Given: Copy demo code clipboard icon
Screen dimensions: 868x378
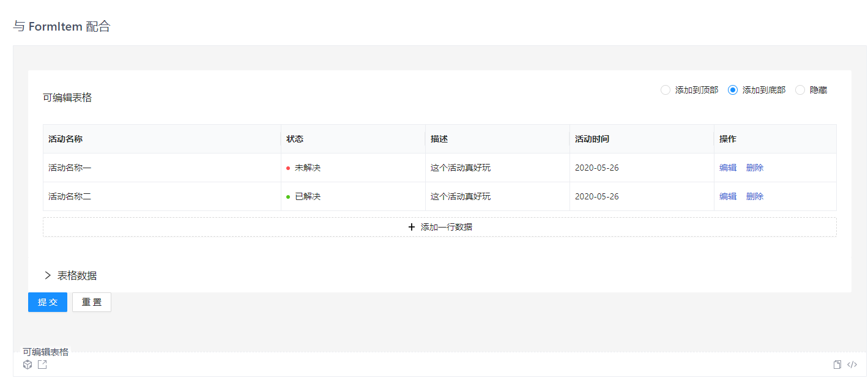Looking at the screenshot, I should click(x=837, y=365).
